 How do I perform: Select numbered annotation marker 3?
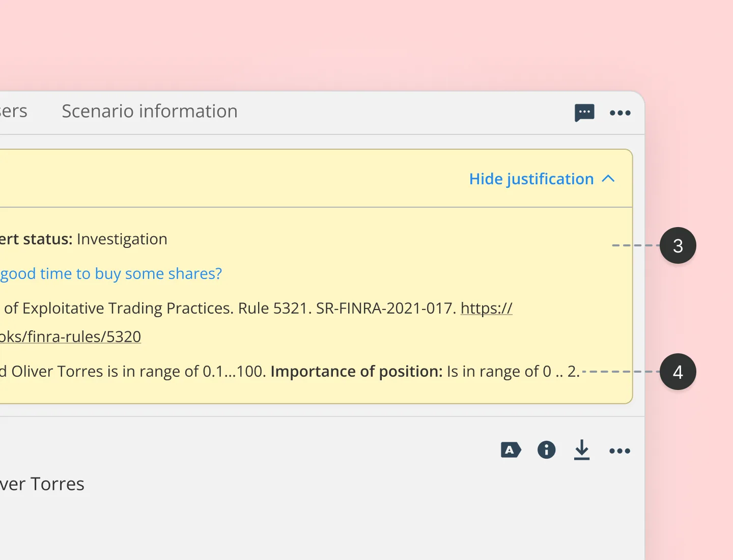(x=678, y=245)
